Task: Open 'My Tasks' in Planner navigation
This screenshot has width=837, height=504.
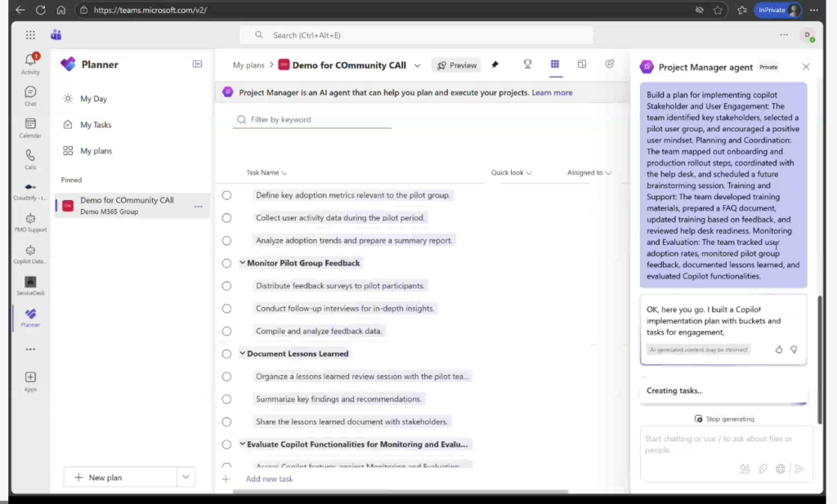Action: (x=95, y=125)
